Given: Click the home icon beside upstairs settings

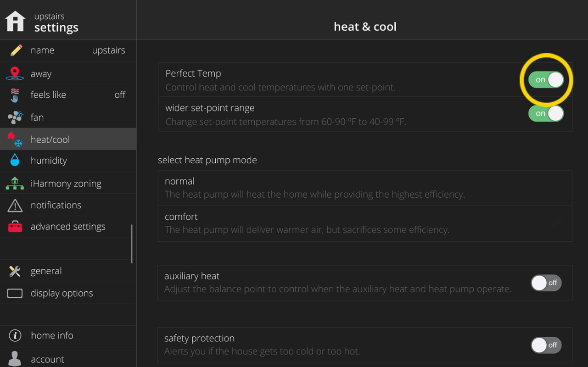Looking at the screenshot, I should click(x=15, y=21).
